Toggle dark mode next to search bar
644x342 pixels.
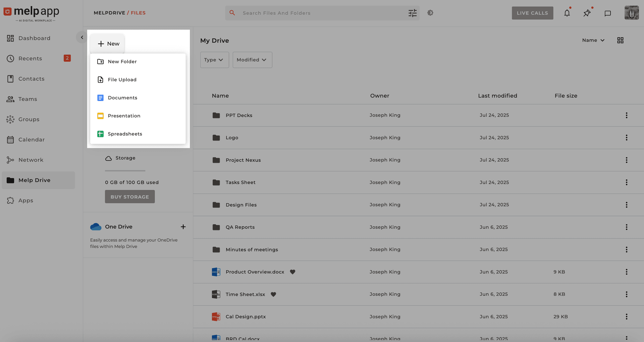(x=430, y=13)
